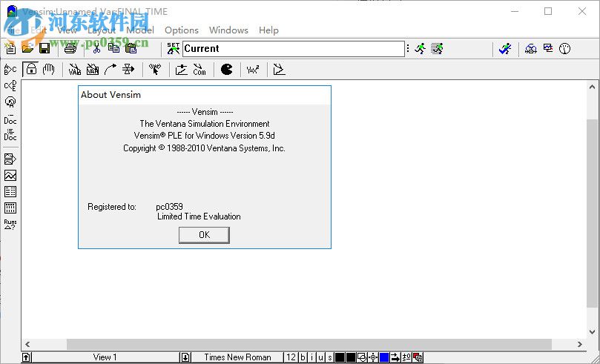Viewport: 600px width, 364px height.
Task: Click the Copy icon in the toolbar
Action: (x=113, y=48)
